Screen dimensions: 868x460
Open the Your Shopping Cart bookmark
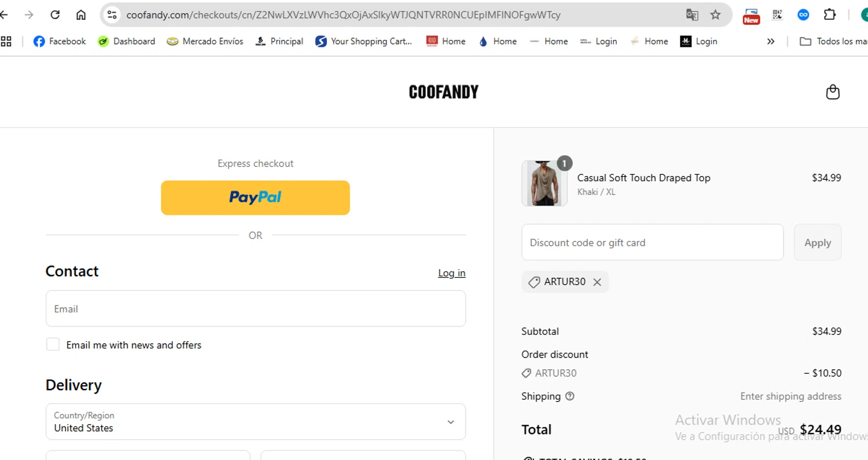coord(364,41)
